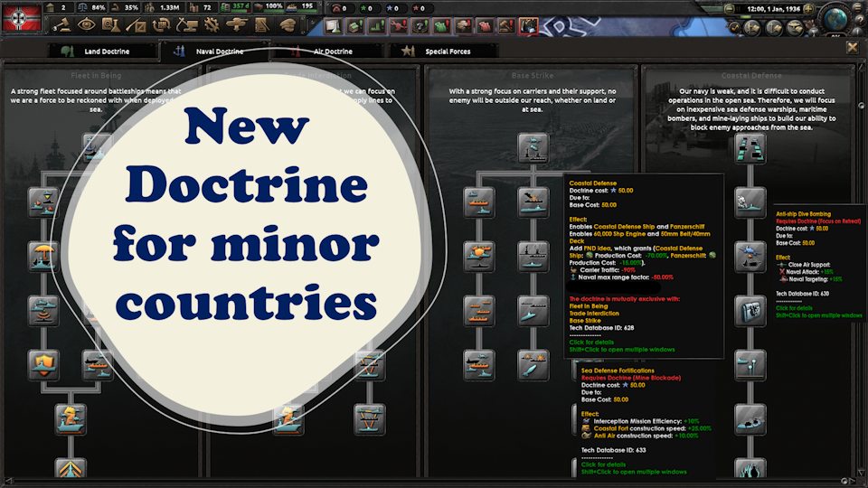Click the war support value 35%
868x488 pixels.
(131, 8)
